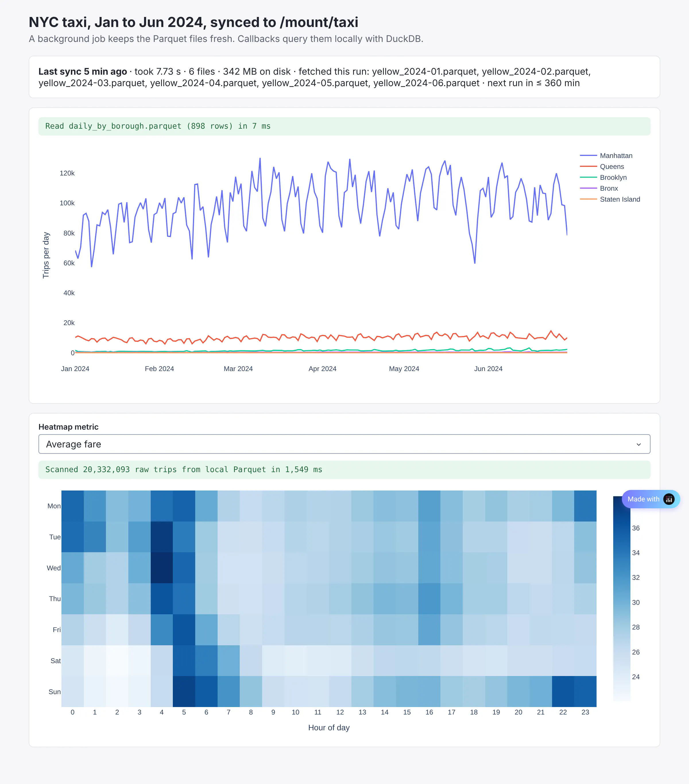Screen dimensions: 689x784
Task: Click the Mon hour 0 heatmap cell
Action: (x=72, y=506)
